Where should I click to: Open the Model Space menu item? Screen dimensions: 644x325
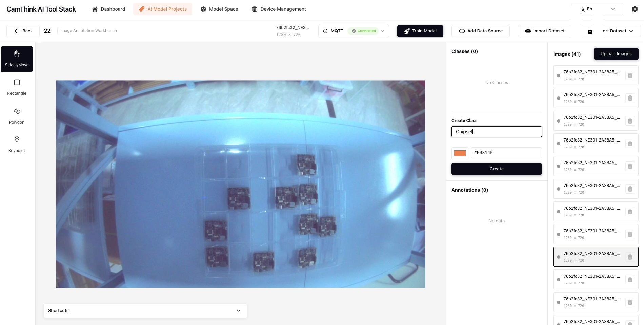point(219,9)
